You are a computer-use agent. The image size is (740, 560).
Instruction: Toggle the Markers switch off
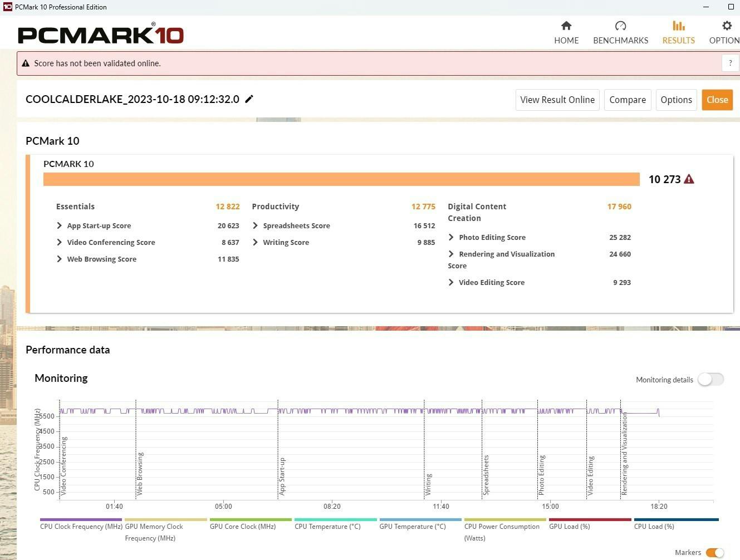tap(714, 553)
